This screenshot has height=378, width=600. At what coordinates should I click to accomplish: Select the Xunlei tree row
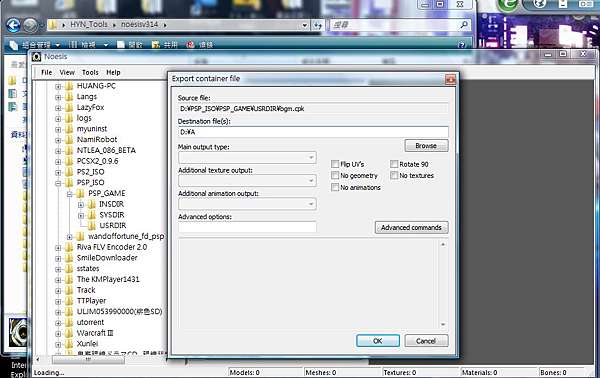(x=87, y=344)
